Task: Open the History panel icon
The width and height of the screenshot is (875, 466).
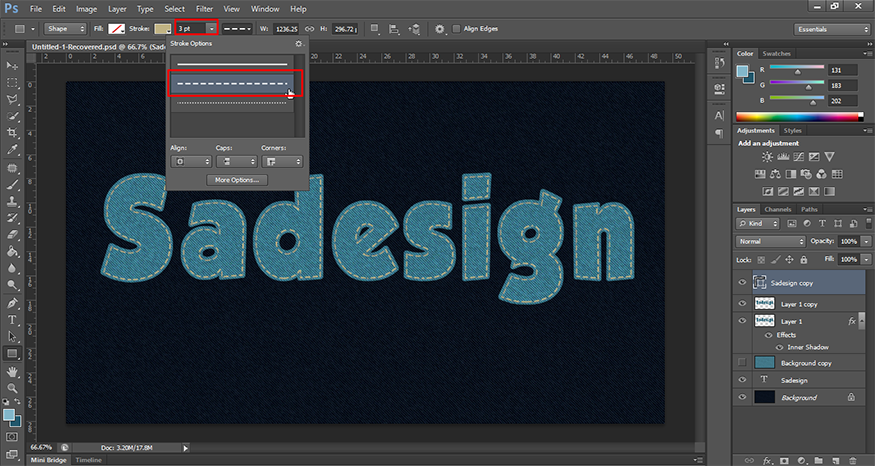Action: click(719, 64)
